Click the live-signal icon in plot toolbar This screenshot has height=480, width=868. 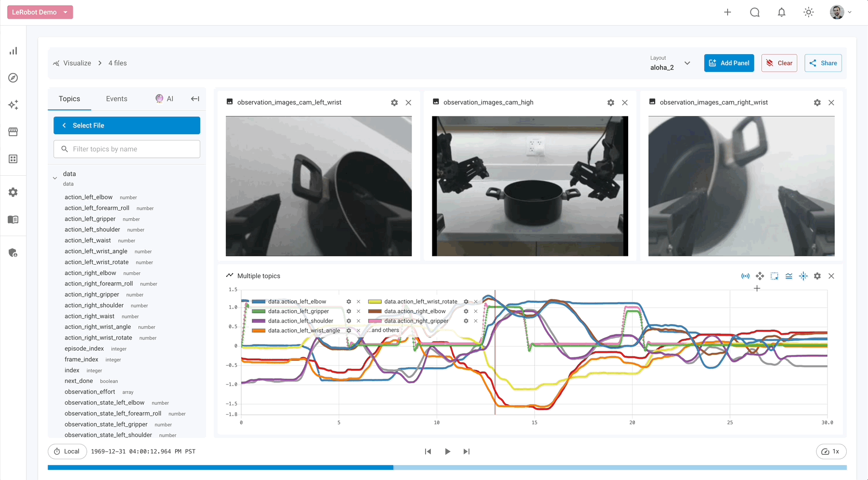point(745,276)
